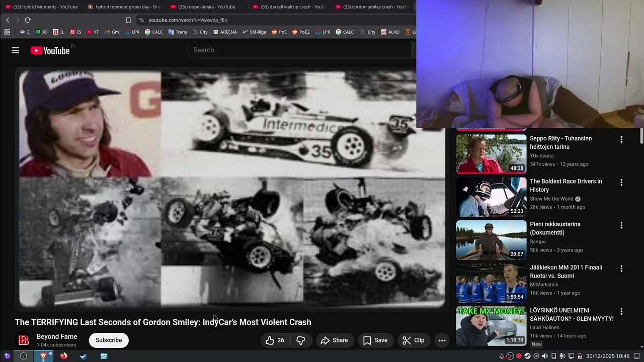This screenshot has width=644, height=362.
Task: Select the cordon smiley crash tab
Action: pyautogui.click(x=371, y=7)
